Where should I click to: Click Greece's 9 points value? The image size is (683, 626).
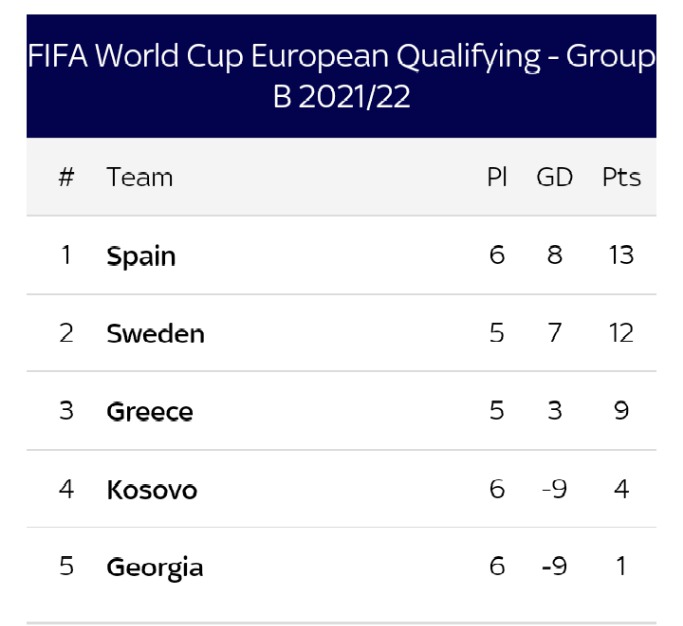click(622, 411)
